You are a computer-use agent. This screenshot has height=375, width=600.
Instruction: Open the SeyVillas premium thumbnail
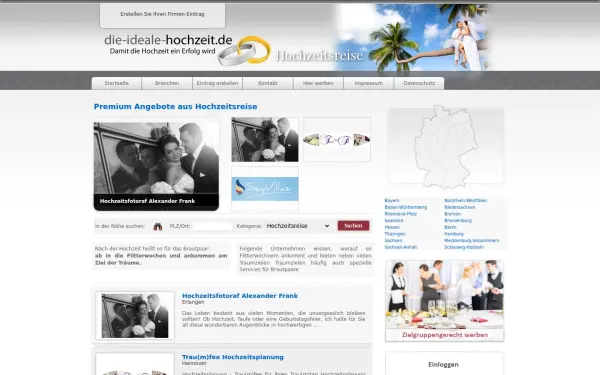265,189
